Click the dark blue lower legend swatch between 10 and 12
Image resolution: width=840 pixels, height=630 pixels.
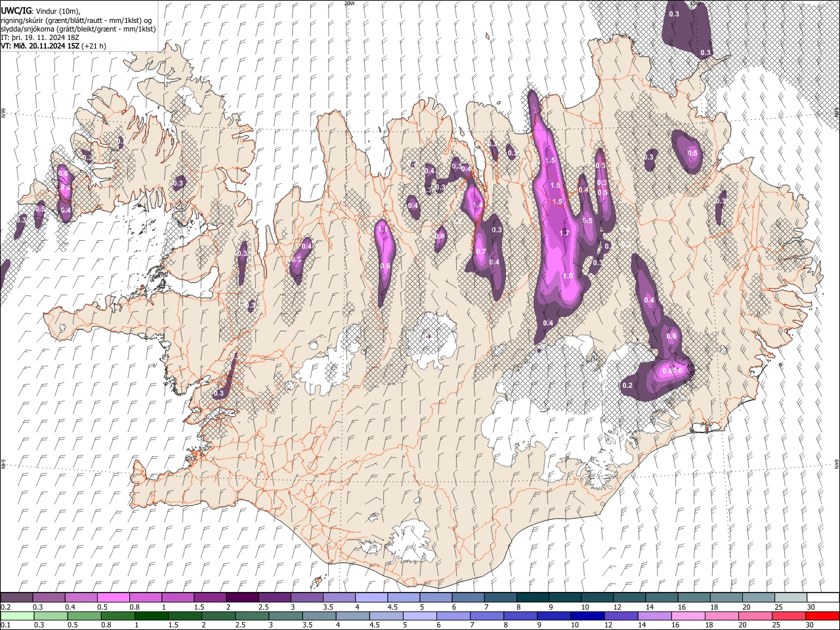(588, 616)
